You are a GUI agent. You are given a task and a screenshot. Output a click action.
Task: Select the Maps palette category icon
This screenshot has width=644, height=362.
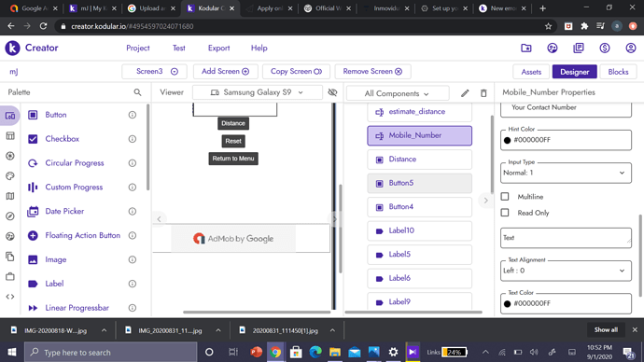(x=10, y=196)
